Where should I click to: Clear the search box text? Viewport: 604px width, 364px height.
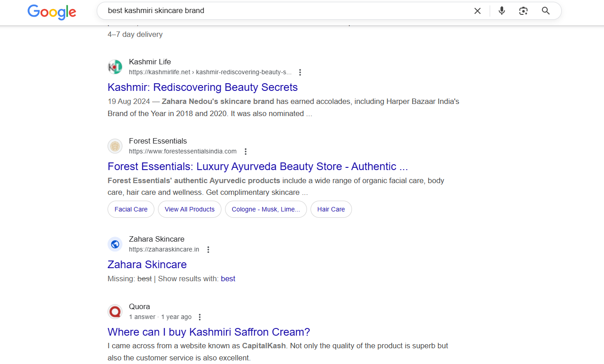tap(478, 11)
